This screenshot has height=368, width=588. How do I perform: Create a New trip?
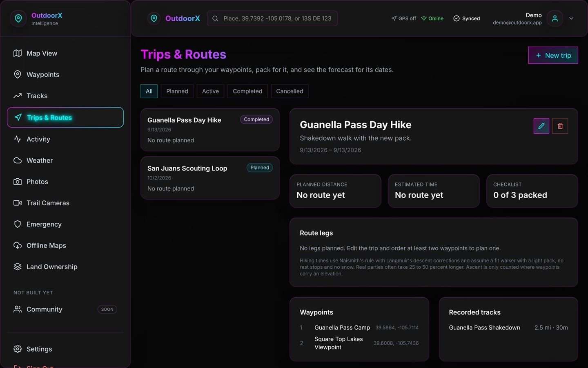[553, 55]
